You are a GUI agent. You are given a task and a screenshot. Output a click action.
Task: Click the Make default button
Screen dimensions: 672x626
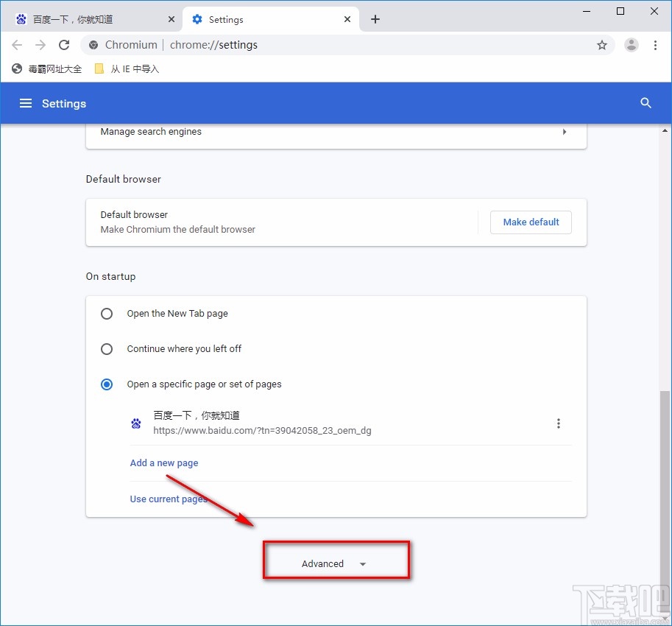tap(531, 222)
